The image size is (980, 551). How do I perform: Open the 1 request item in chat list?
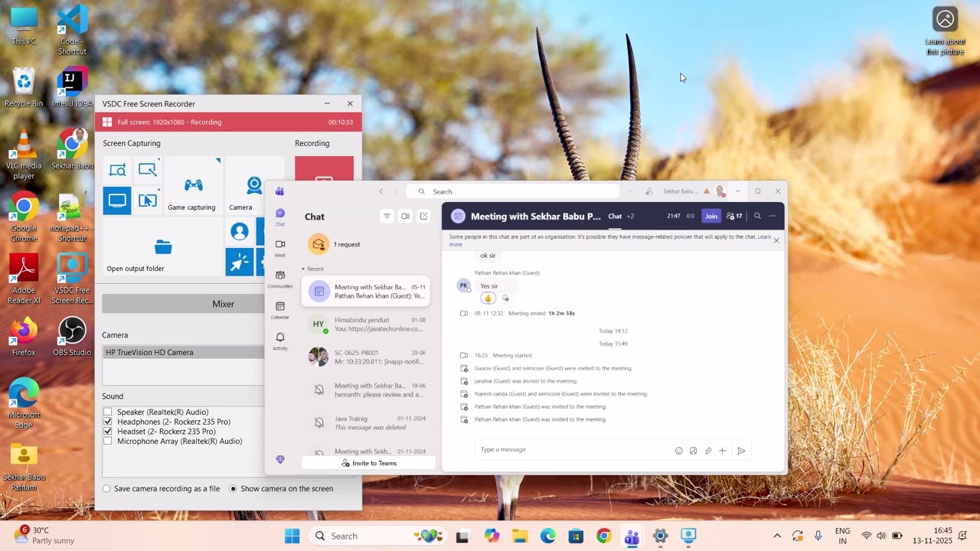pos(365,244)
